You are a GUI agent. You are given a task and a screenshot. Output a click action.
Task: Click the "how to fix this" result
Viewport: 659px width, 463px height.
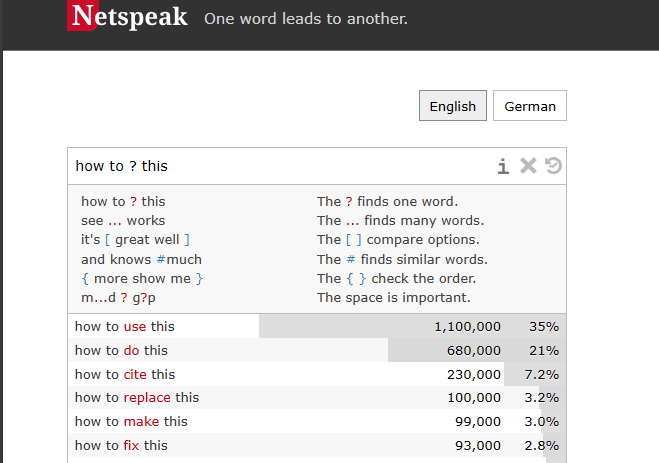click(x=121, y=446)
